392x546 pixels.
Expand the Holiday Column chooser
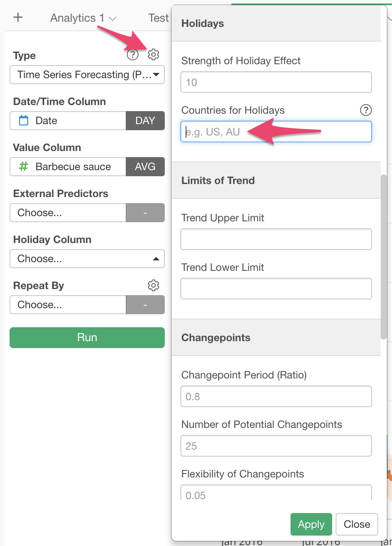(x=87, y=259)
